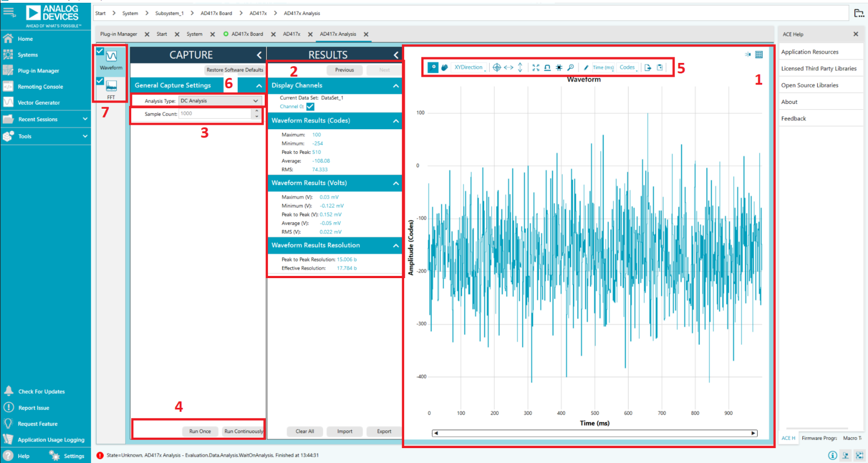
Task: Click the fit-to-screen expand arrows icon
Action: pyautogui.click(x=535, y=67)
